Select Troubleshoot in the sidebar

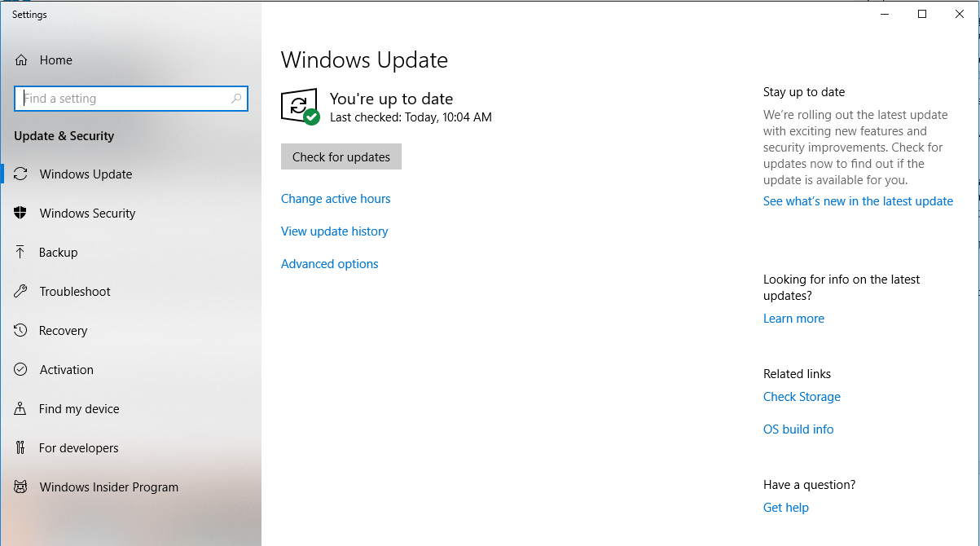click(130, 292)
